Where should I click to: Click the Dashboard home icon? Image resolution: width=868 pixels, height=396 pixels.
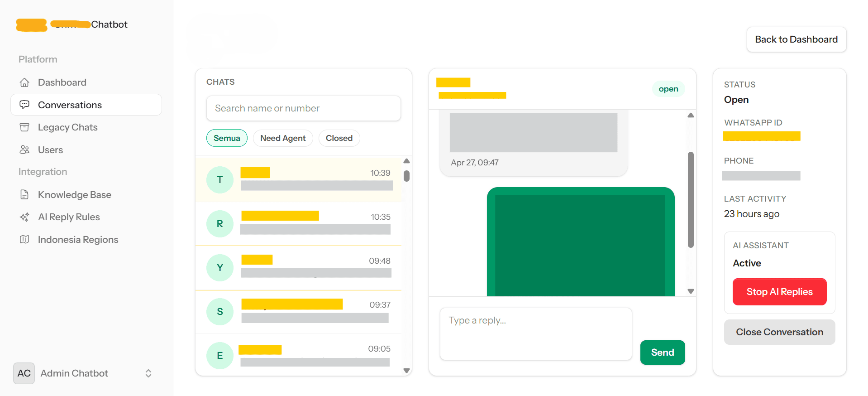click(24, 82)
